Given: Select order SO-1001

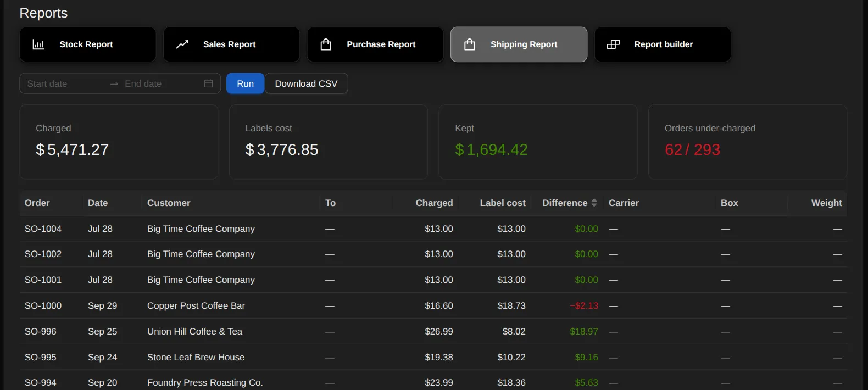Looking at the screenshot, I should click(x=43, y=280).
